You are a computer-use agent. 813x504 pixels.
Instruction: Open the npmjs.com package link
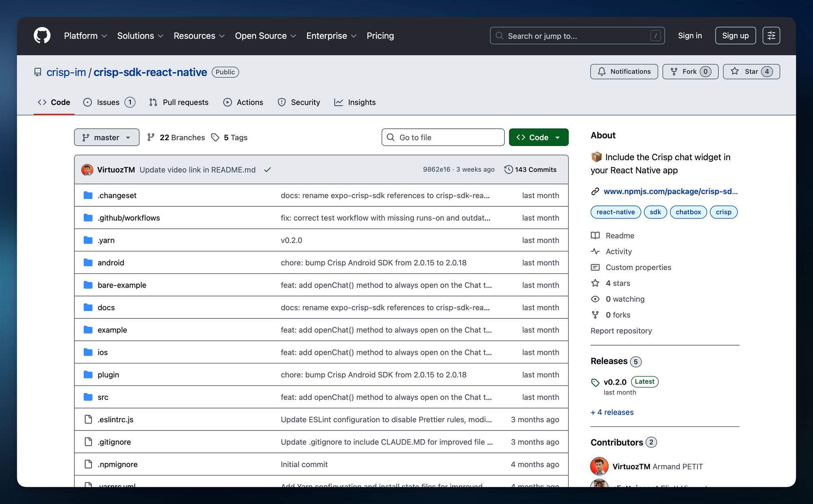click(x=671, y=191)
